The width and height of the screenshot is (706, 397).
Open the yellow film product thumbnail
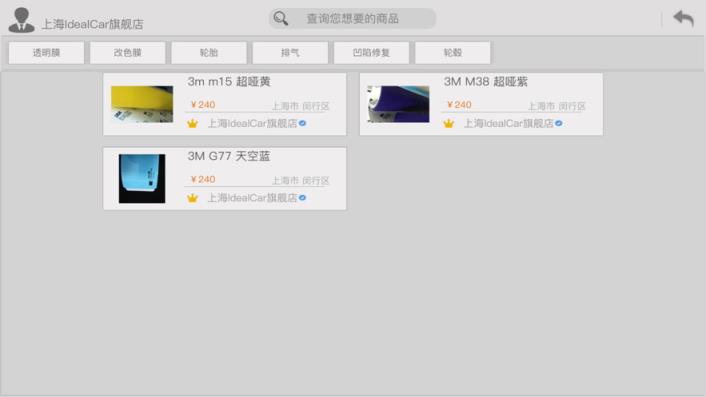tap(142, 104)
